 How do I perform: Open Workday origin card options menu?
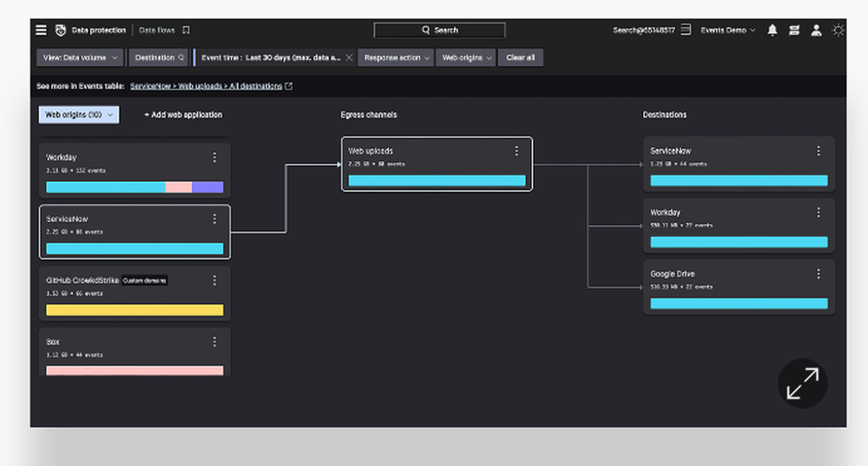pyautogui.click(x=214, y=158)
